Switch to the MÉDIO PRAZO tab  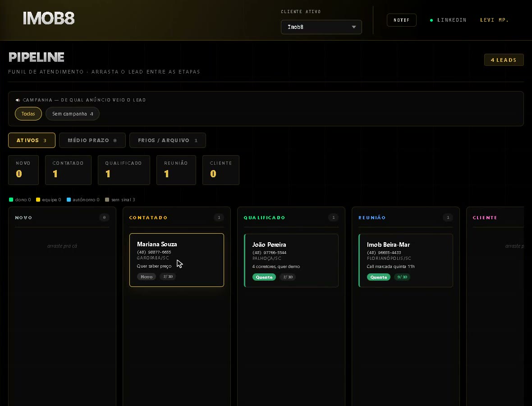tap(92, 140)
